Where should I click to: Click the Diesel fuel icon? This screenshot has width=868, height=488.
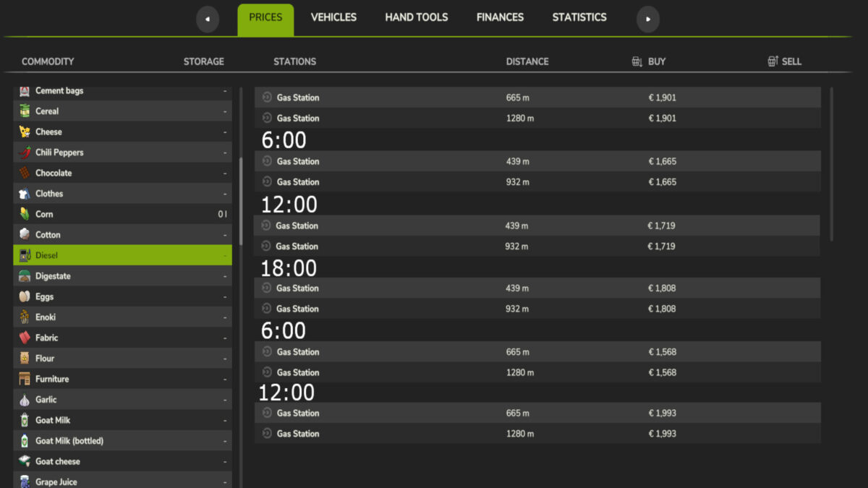[x=24, y=255]
